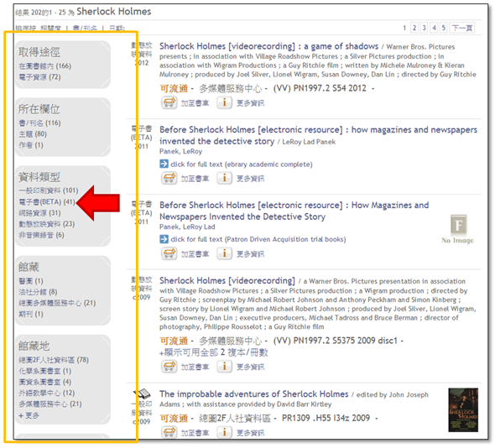Filter location '圖資系圖書室 (4)'
Screen dimensions: 495x448
point(44,382)
